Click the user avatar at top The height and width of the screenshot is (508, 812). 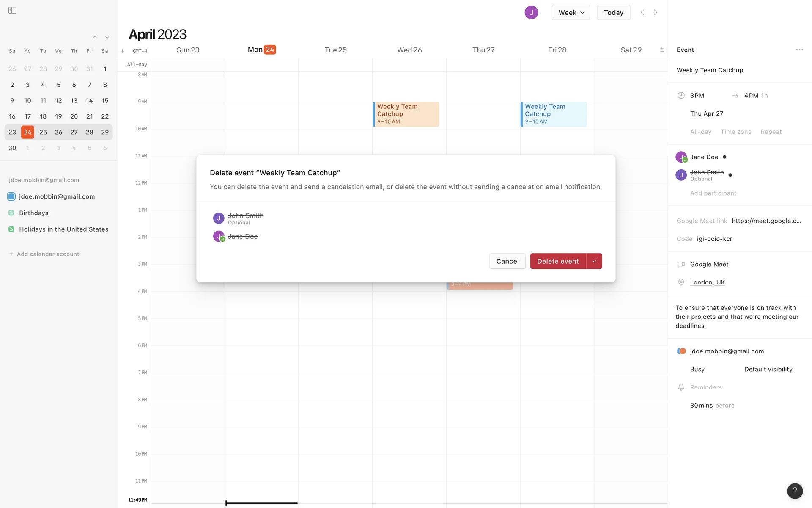pyautogui.click(x=531, y=13)
